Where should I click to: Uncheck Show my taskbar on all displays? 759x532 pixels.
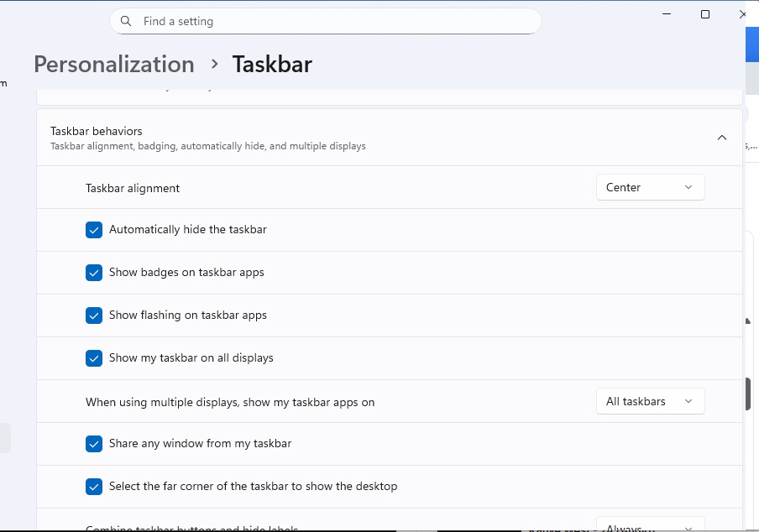click(94, 358)
